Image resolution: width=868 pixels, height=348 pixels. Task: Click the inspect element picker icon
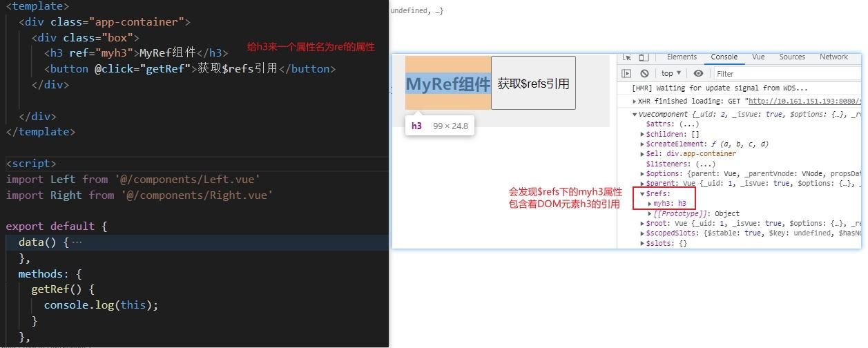coord(627,57)
